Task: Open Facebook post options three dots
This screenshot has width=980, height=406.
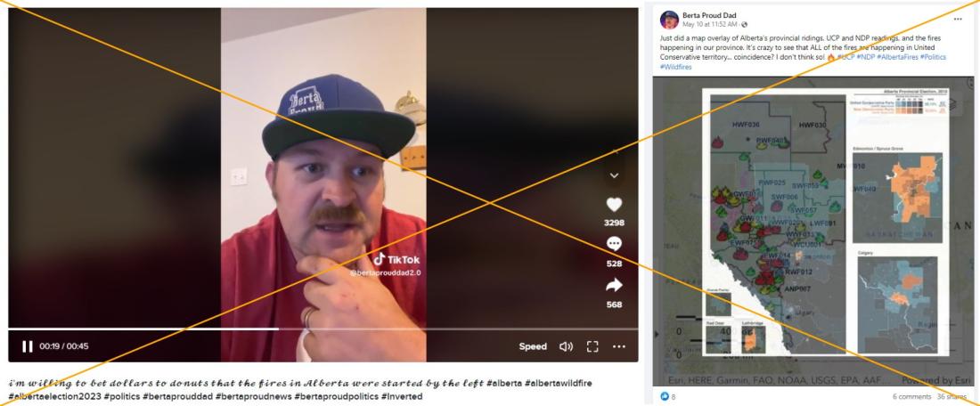Action: [958, 20]
